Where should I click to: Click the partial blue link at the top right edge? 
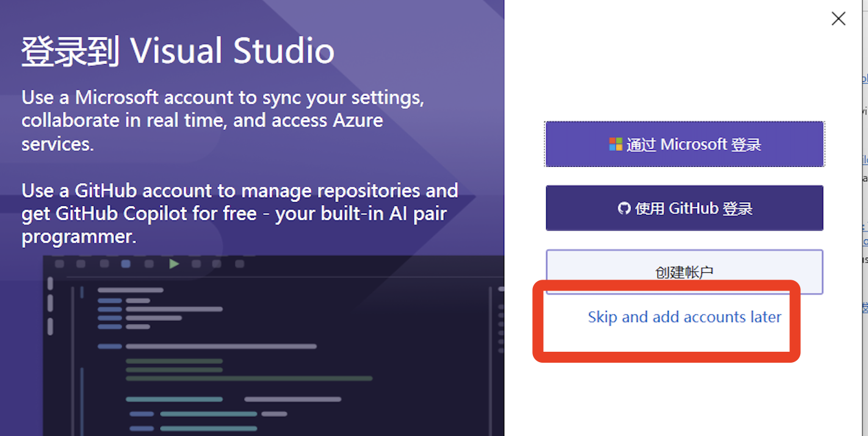(x=864, y=78)
